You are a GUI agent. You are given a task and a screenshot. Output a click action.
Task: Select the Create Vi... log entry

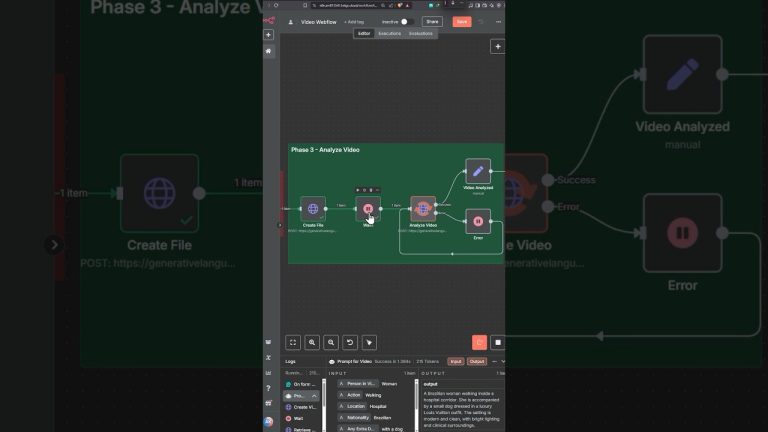click(302, 407)
